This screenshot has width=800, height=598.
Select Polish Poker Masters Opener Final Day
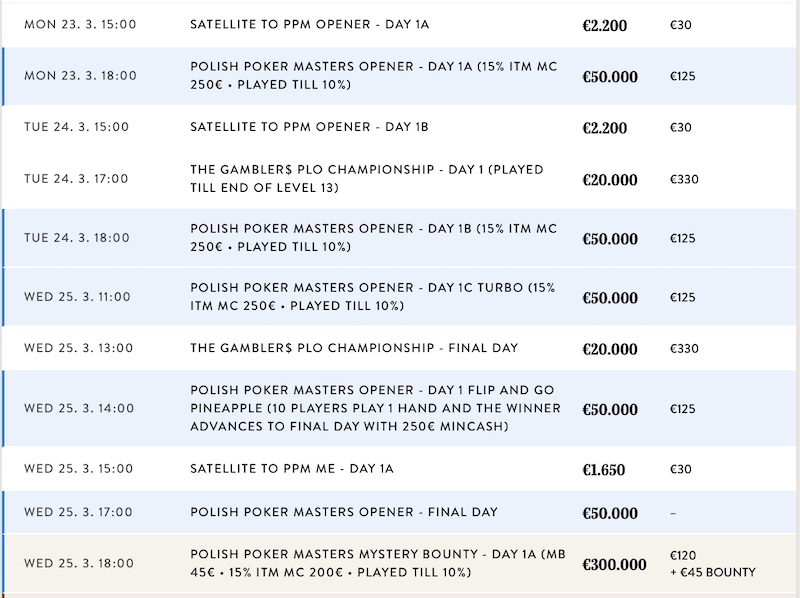(344, 513)
